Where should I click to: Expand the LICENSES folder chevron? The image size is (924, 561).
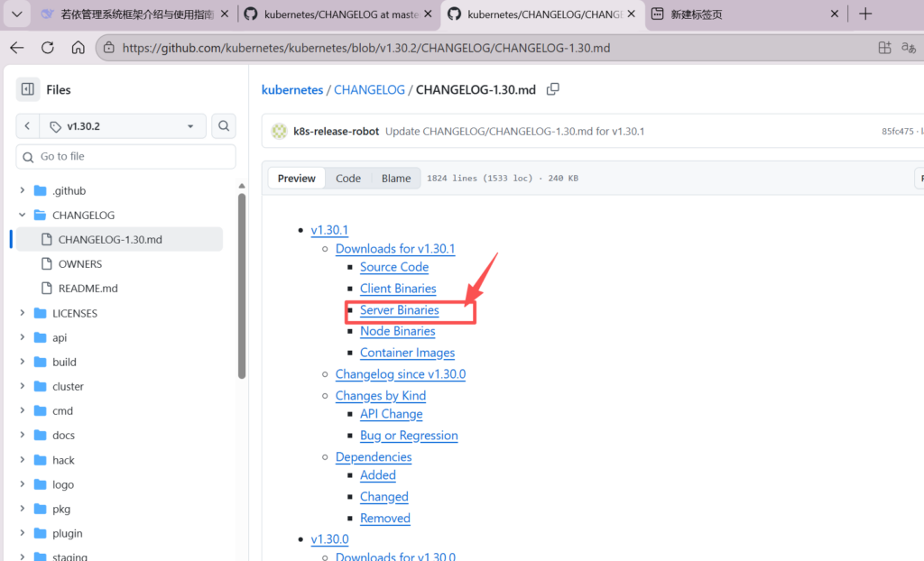[x=23, y=313]
